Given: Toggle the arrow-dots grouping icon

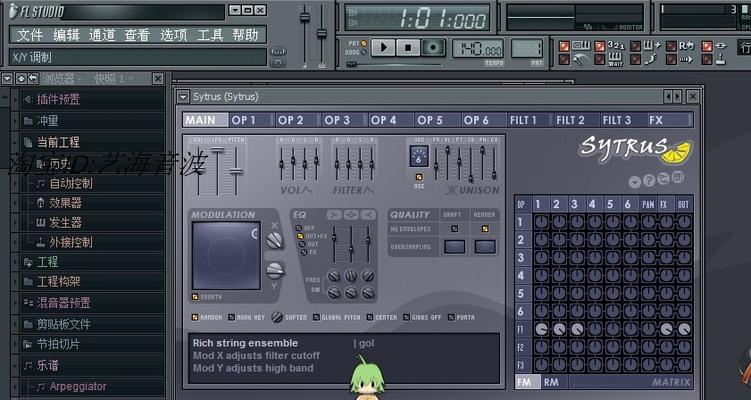Looking at the screenshot, I should point(671,59).
